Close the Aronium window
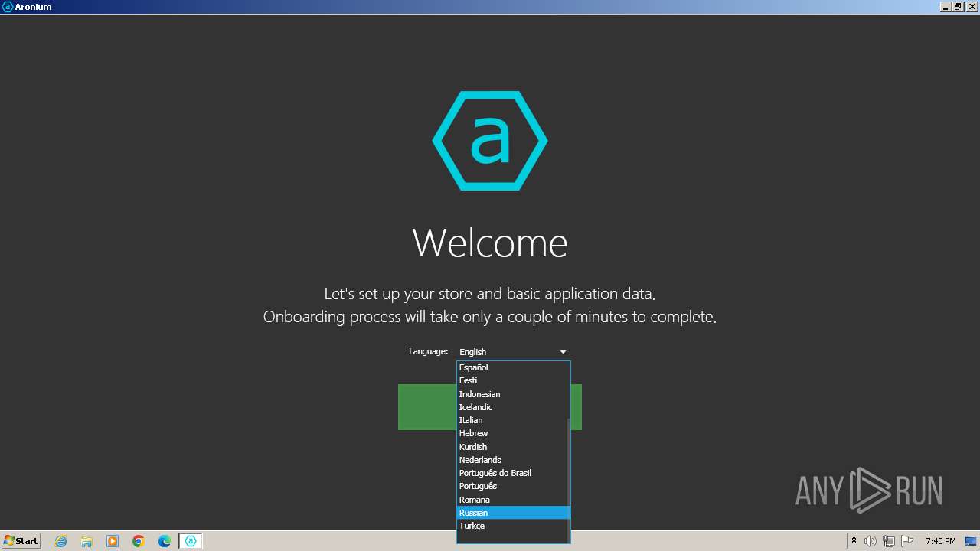The height and width of the screenshot is (551, 980). [x=972, y=7]
